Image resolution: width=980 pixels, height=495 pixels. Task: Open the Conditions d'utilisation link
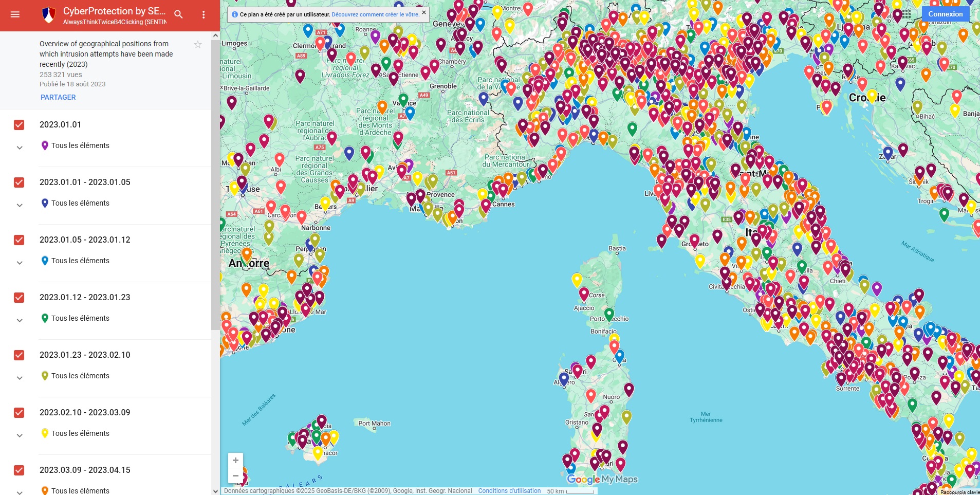click(x=509, y=491)
